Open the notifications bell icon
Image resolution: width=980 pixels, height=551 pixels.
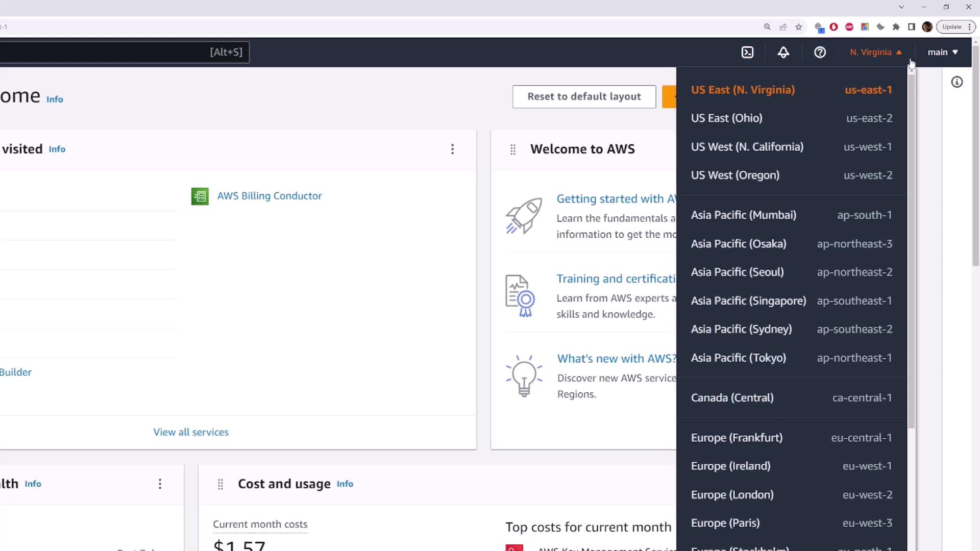(783, 52)
